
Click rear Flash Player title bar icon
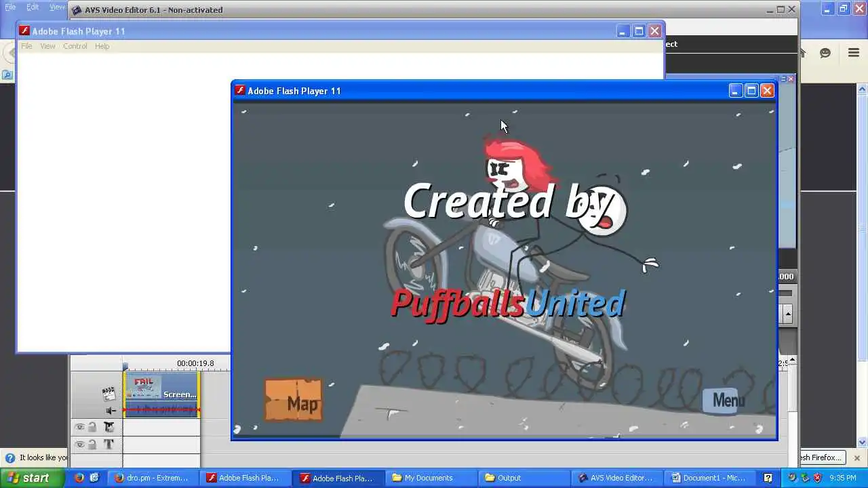click(x=24, y=30)
